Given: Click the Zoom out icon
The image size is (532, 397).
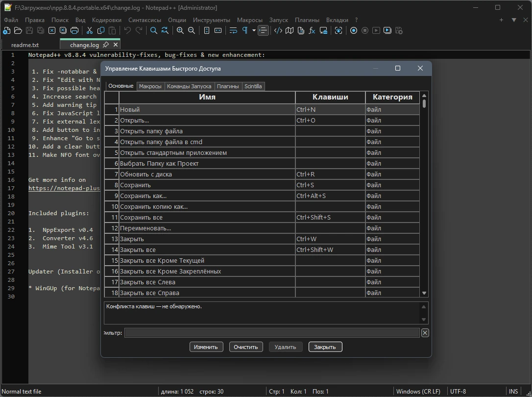Looking at the screenshot, I should point(192,30).
